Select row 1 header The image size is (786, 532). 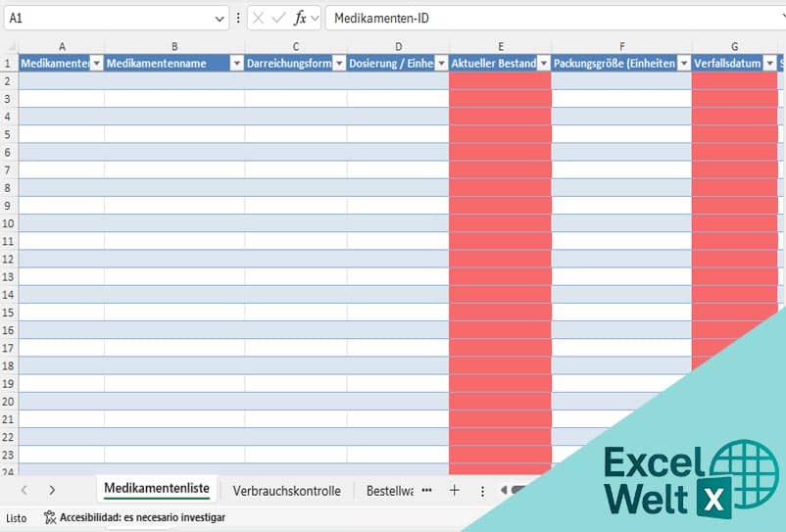(x=9, y=63)
